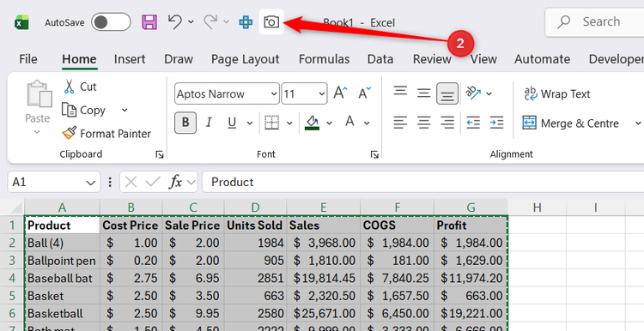This screenshot has width=644, height=331.
Task: Apply borders to the cells
Action: 271,123
